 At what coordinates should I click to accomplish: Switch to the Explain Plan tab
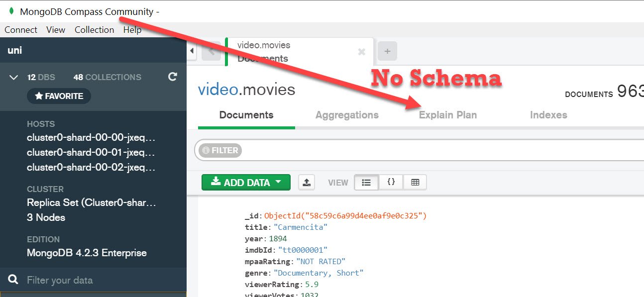[448, 115]
